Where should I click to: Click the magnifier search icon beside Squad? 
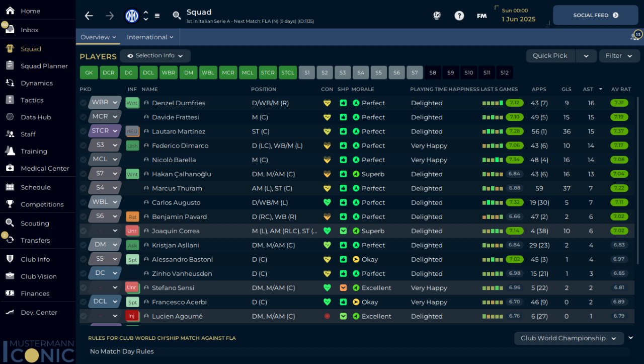point(177,16)
